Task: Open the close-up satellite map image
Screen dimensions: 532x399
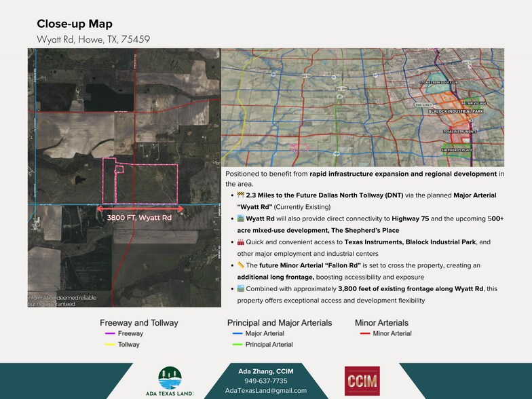Action: (124, 178)
